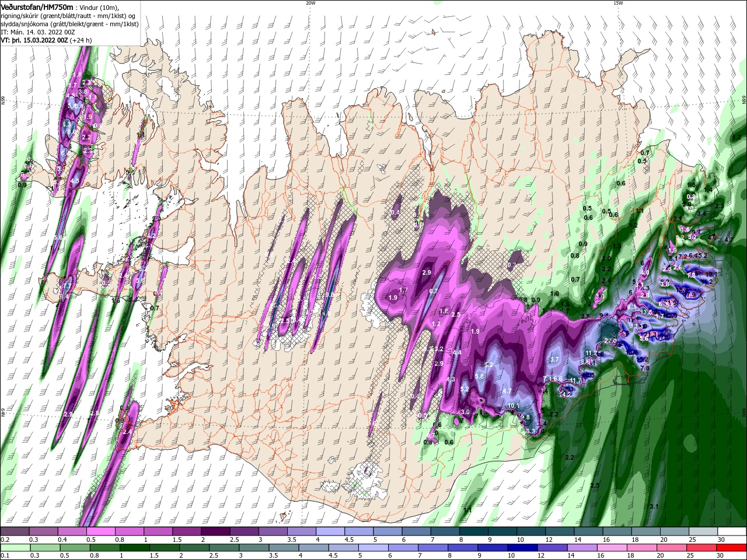Image resolution: width=747 pixels, height=560 pixels.
Task: Click the '5.8' precipitation value on the map
Action: pyautogui.click(x=480, y=377)
